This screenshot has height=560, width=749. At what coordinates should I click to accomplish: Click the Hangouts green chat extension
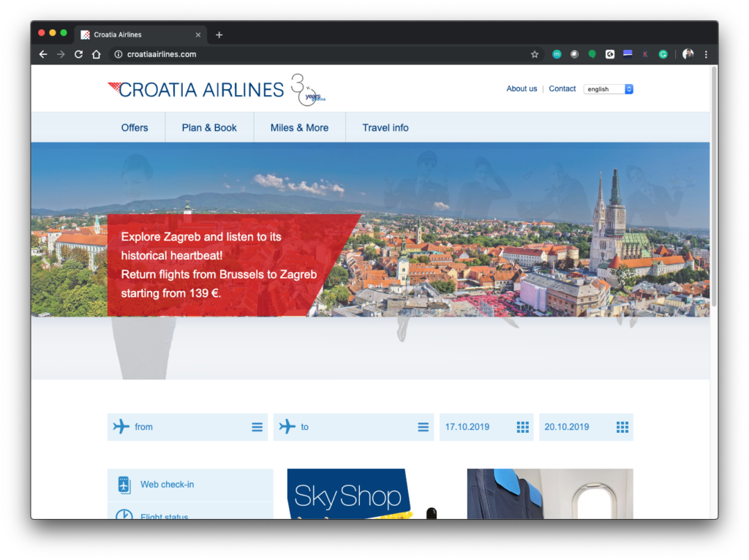pos(592,54)
